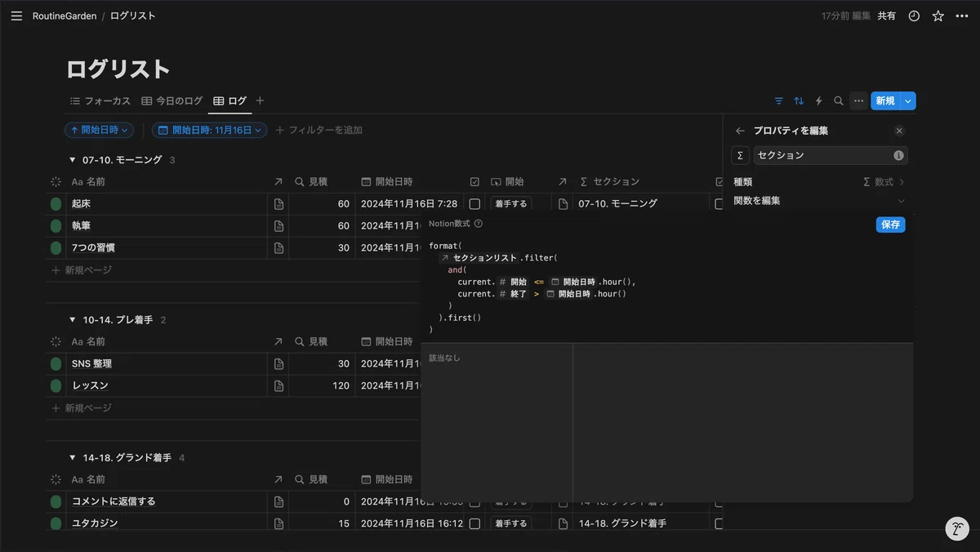
Task: Open the 開始日時: 11月16日 filter chip
Action: point(209,130)
